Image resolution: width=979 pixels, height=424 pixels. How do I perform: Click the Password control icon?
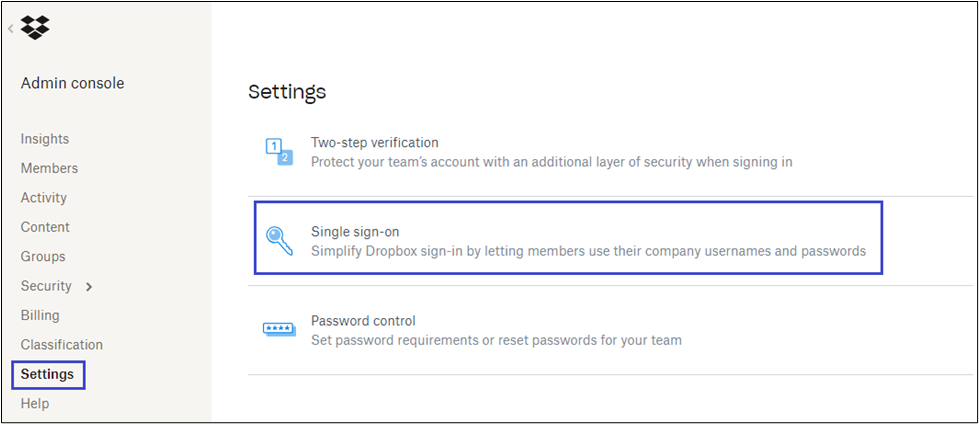(x=278, y=330)
